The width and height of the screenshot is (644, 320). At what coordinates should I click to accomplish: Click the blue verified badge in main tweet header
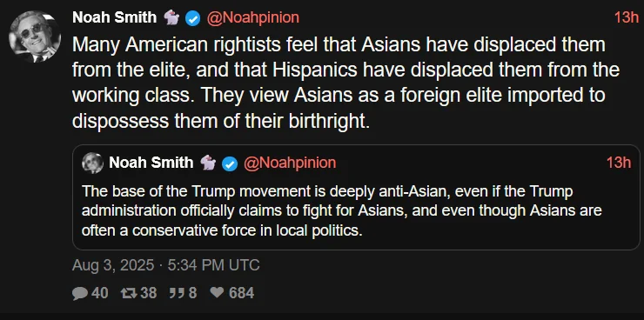pos(192,18)
